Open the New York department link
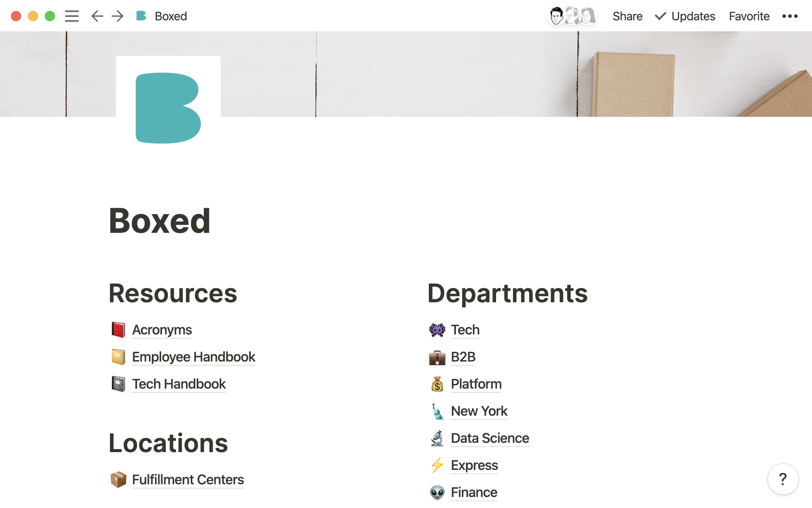Screen dimensions: 812x508 (x=479, y=411)
